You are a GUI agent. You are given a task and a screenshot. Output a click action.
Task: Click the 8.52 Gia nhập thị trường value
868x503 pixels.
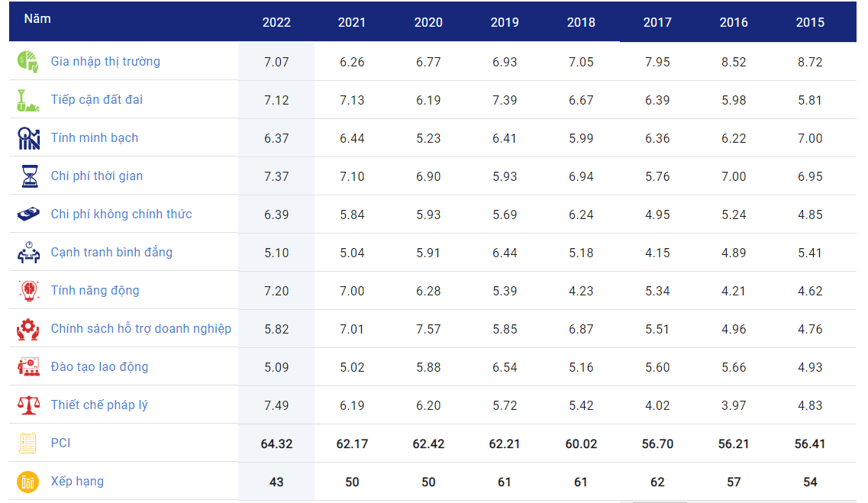point(734,62)
